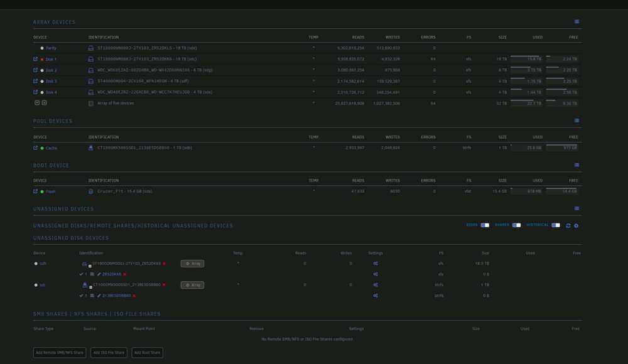This screenshot has height=364, width=628.
Task: Click USB icon beside Cruzer_Fit
Action: (91, 191)
